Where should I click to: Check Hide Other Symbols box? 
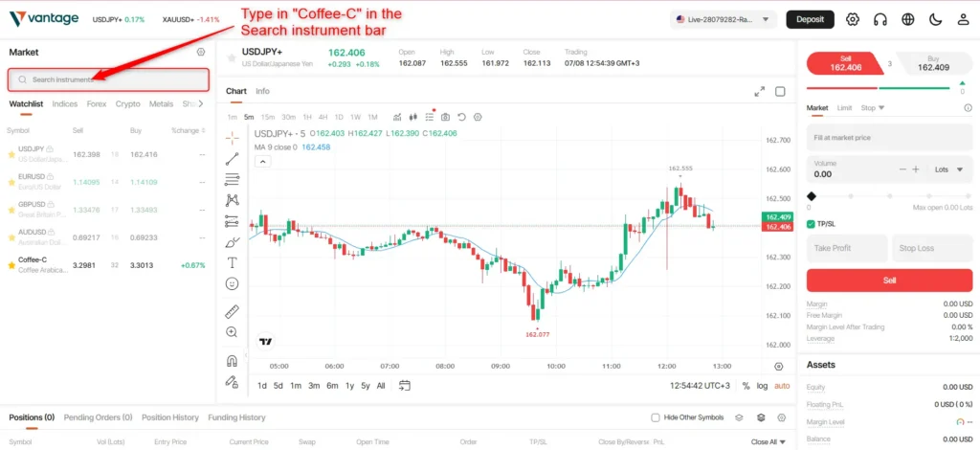pos(655,417)
